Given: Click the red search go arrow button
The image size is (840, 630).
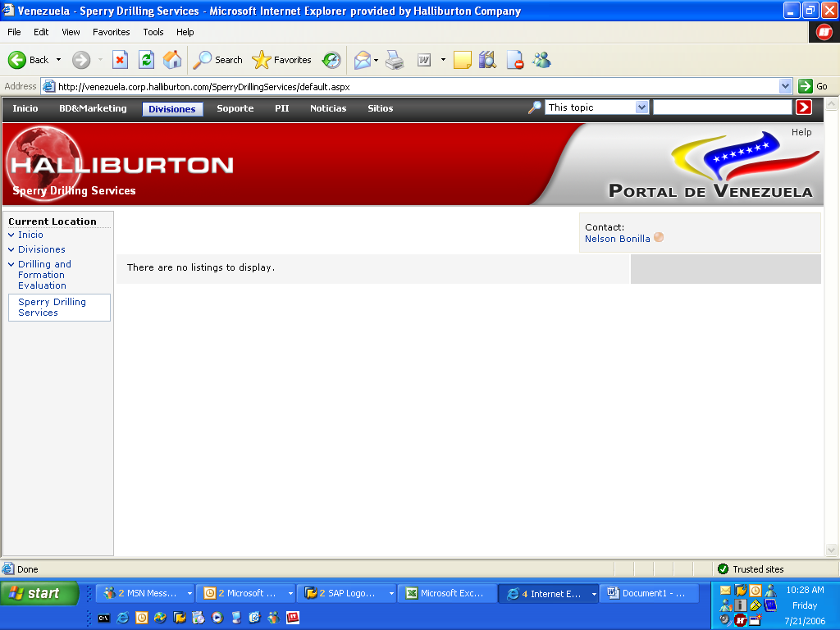Looking at the screenshot, I should point(804,107).
